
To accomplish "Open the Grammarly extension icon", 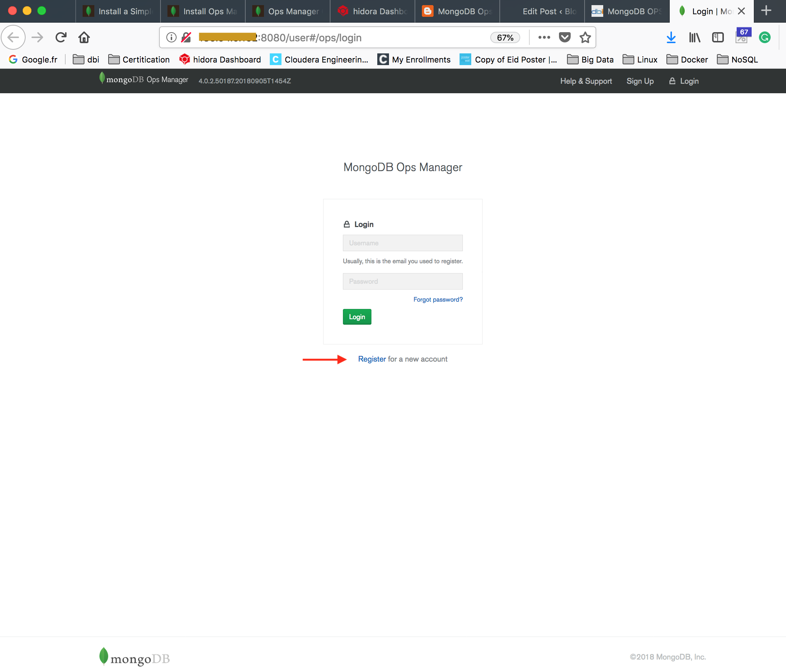I will pyautogui.click(x=765, y=37).
